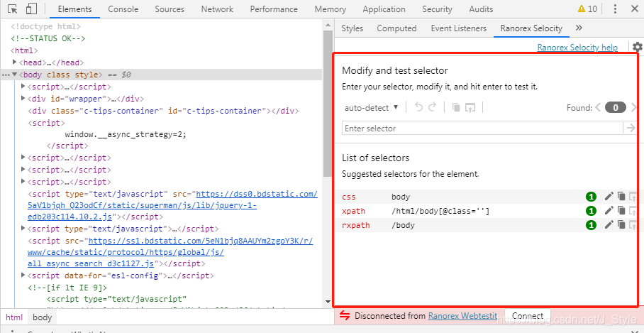Viewport: 644px width, 333px height.
Task: Open the all_async_search script link
Action: [x=170, y=251]
